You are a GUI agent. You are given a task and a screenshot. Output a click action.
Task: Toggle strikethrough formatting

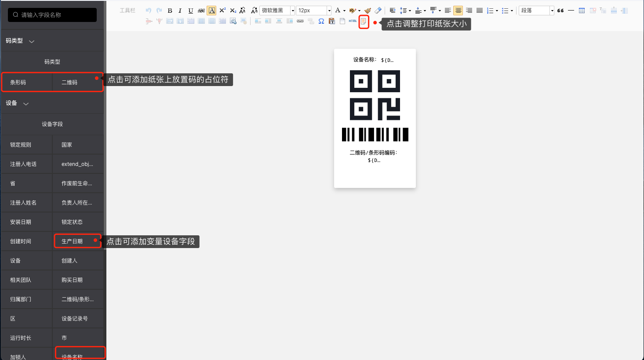(x=201, y=11)
